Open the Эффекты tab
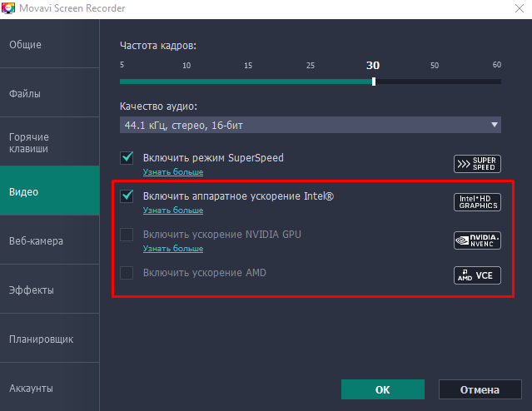Viewport: 532px width, 411px height. click(49, 290)
